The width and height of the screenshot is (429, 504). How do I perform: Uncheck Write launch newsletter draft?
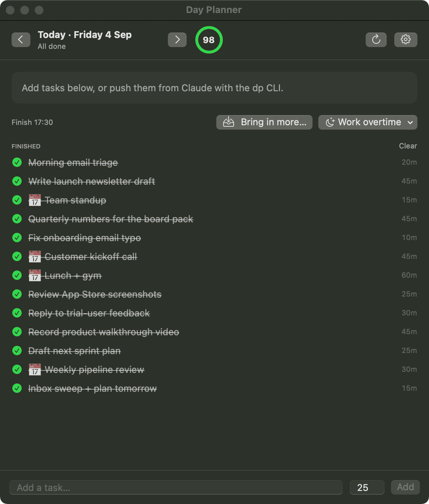coord(17,181)
